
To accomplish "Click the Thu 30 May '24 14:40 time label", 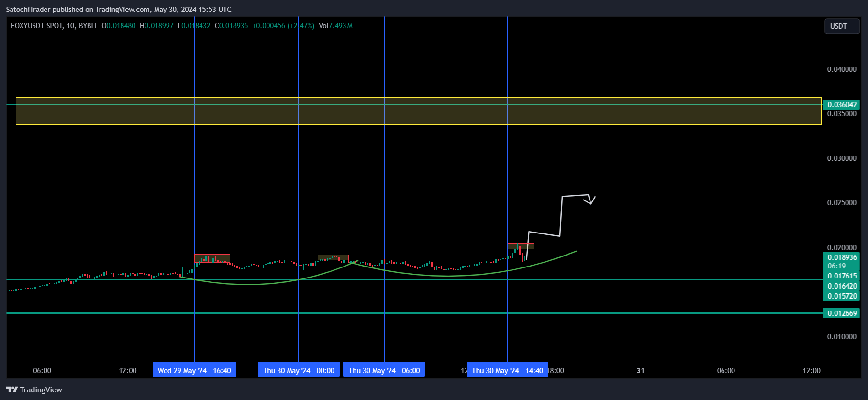I will (x=507, y=370).
